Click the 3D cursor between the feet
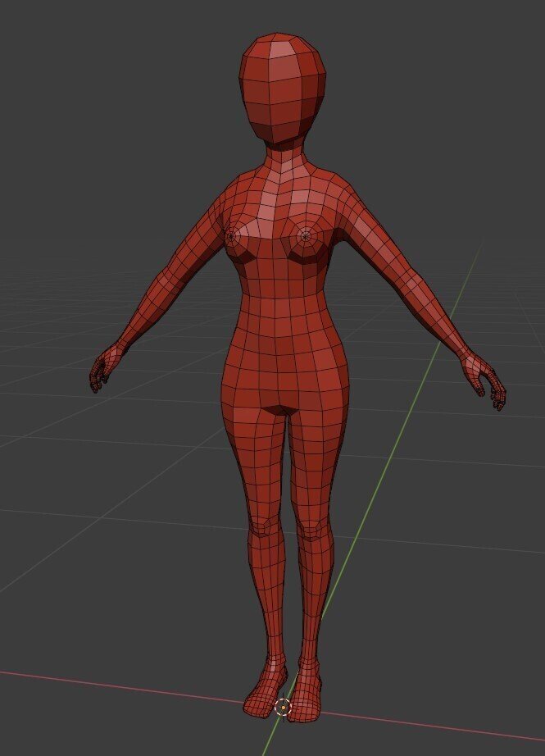545x756 pixels. click(x=284, y=708)
